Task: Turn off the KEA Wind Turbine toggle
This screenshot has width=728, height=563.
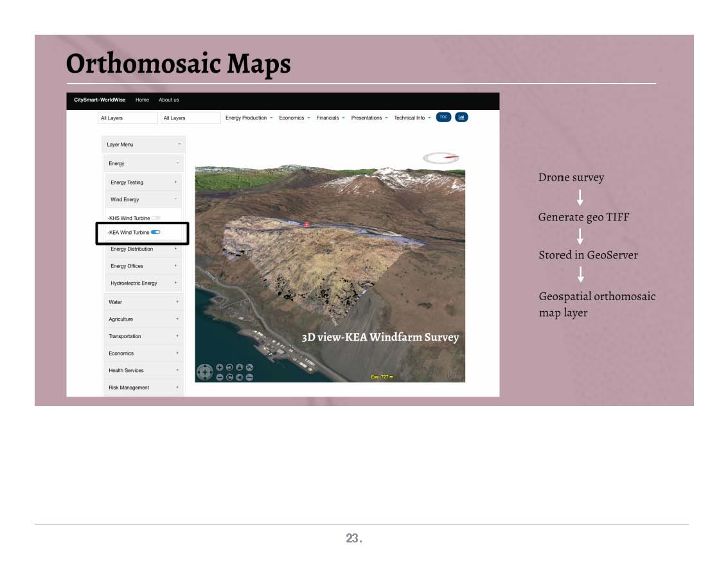Action: (155, 232)
